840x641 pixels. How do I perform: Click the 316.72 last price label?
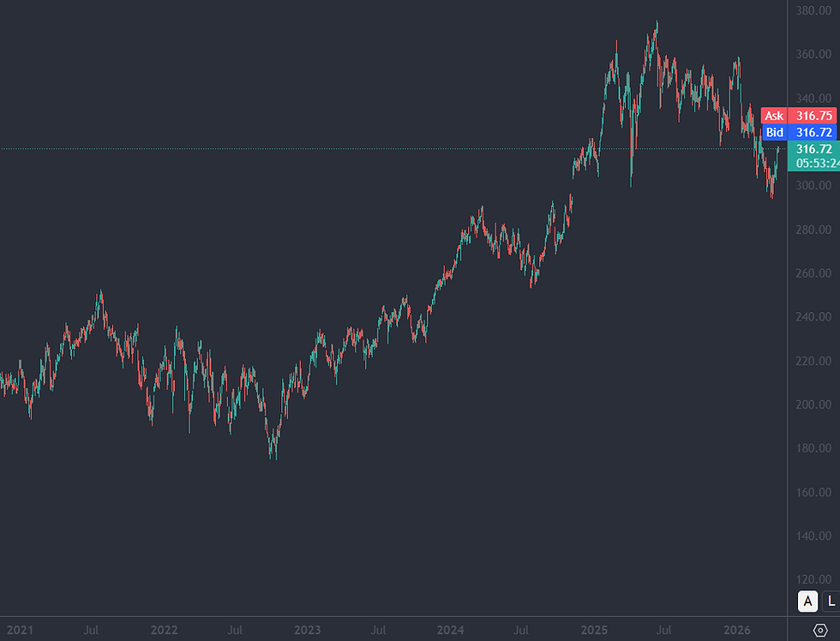coord(813,149)
